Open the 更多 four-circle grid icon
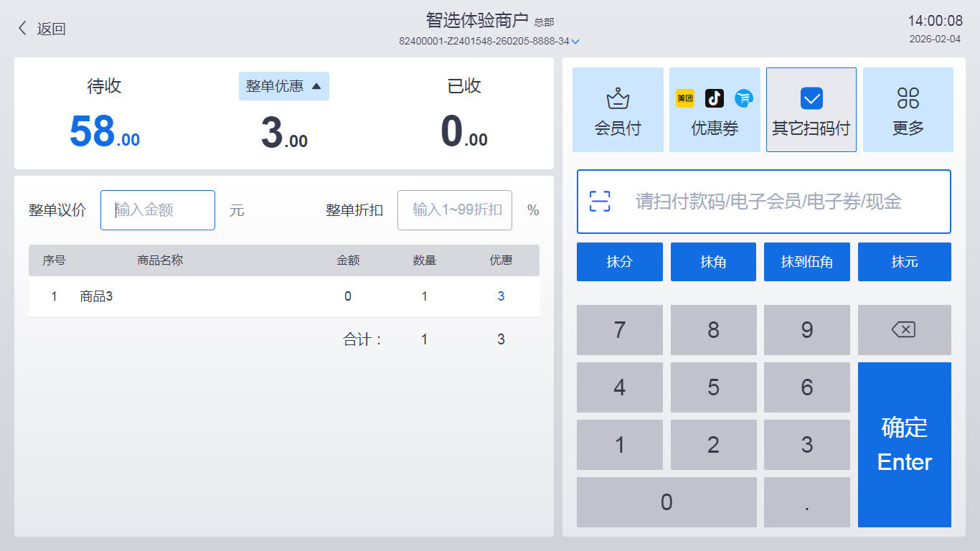Image resolution: width=980 pixels, height=551 pixels. (908, 98)
